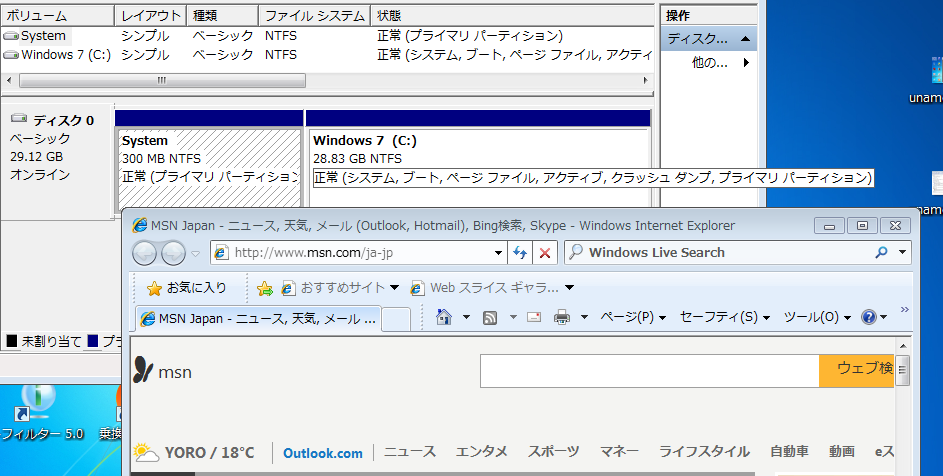Click the IE Back navigation button
The width and height of the screenshot is (943, 476).
(x=144, y=253)
